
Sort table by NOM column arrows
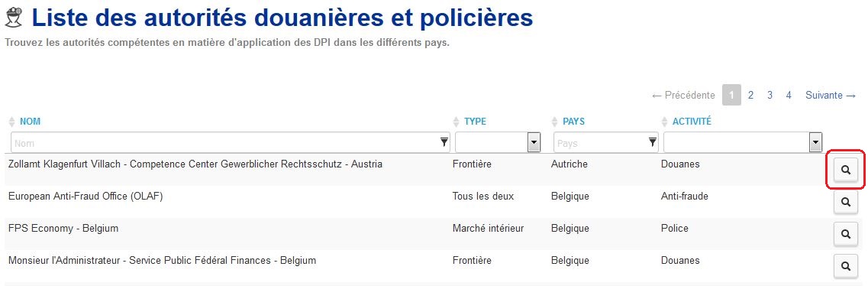tap(12, 122)
